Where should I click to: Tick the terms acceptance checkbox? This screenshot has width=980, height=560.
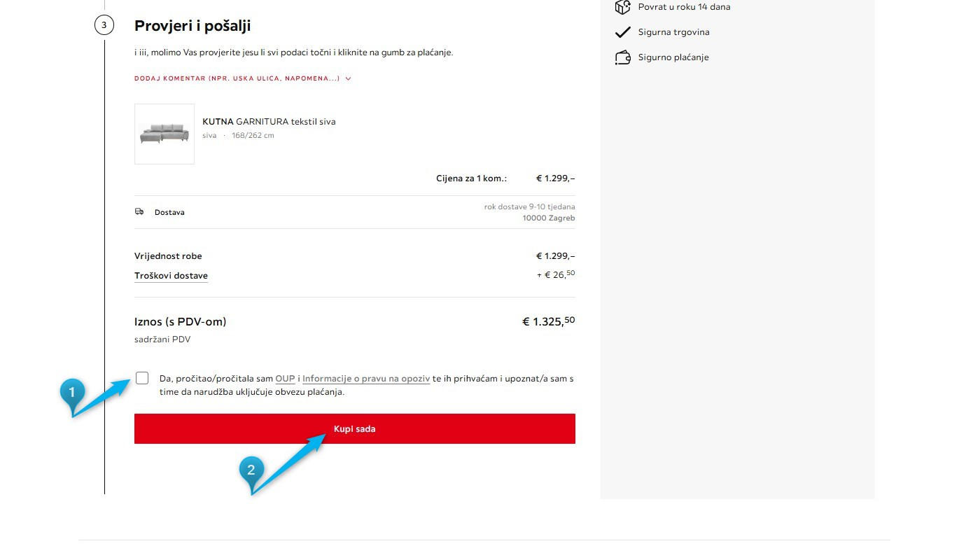pyautogui.click(x=142, y=378)
